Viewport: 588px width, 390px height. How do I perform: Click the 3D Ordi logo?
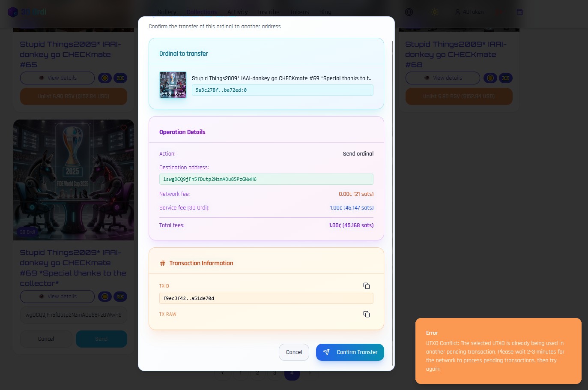click(27, 12)
